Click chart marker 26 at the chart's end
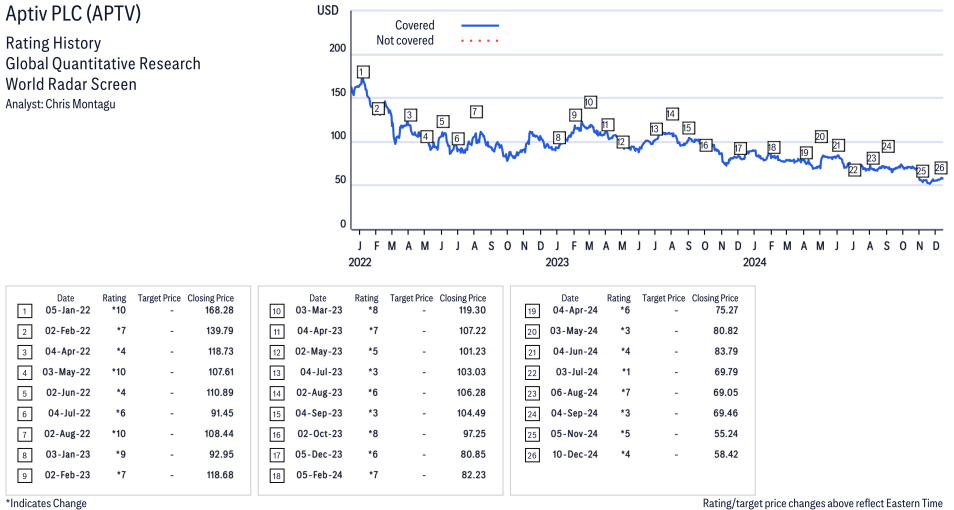The height and width of the screenshot is (510, 954). 940,168
